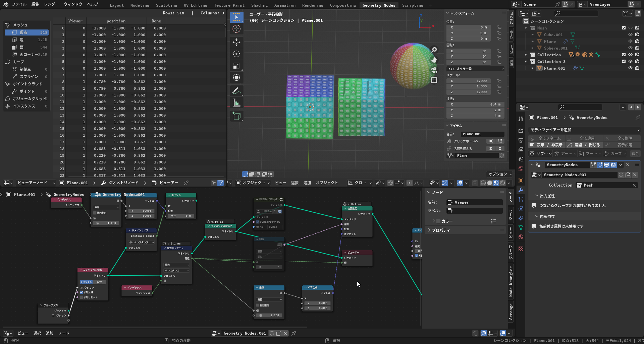The image size is (644, 344).
Task: Expand Cube.001 in the outliner
Action: tap(533, 35)
